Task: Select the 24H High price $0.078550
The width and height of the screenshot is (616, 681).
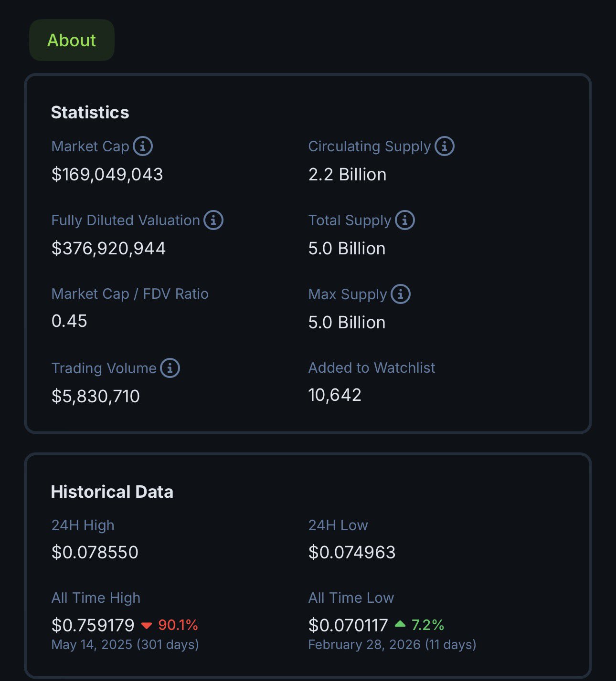Action: coord(95,553)
